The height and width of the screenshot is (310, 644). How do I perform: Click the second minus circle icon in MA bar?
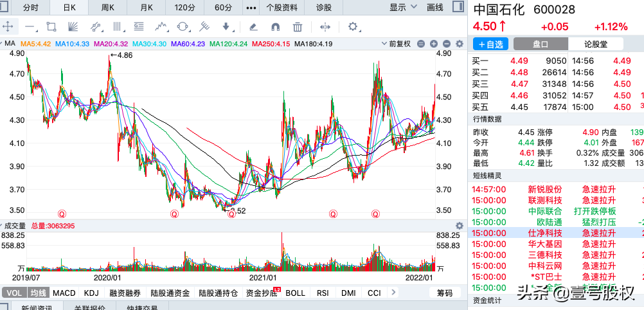pos(447,44)
